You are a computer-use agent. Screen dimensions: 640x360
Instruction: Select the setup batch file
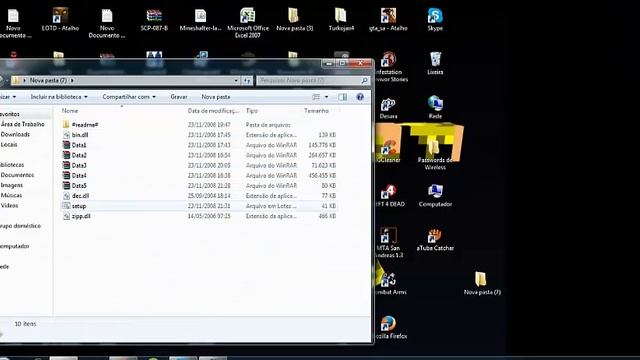[x=199, y=206]
